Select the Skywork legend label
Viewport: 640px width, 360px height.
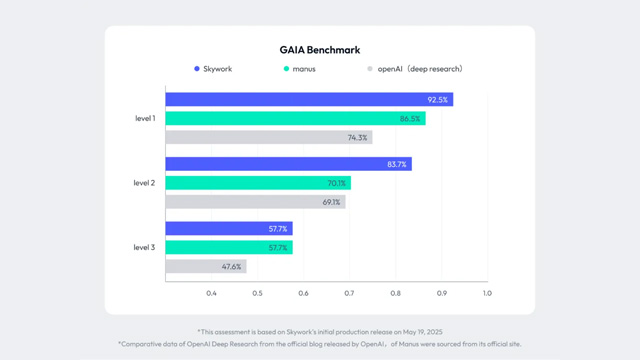[218, 69]
